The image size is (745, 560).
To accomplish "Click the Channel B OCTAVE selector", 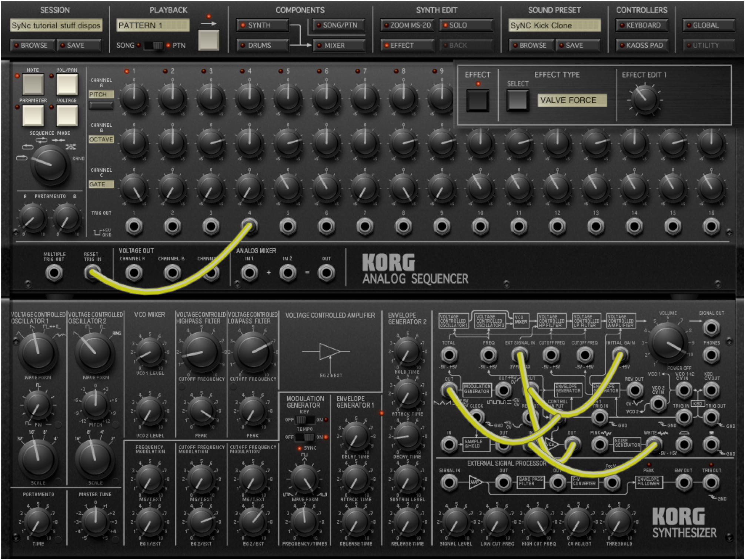I will [101, 139].
